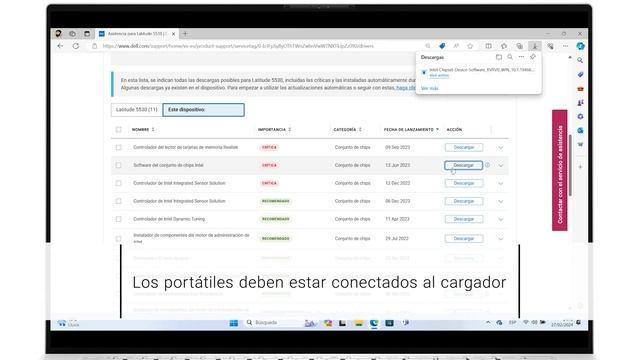Viewport: 640px width, 360px height.
Task: Select the Intel management engine installer checkbox
Action: [x=118, y=238]
